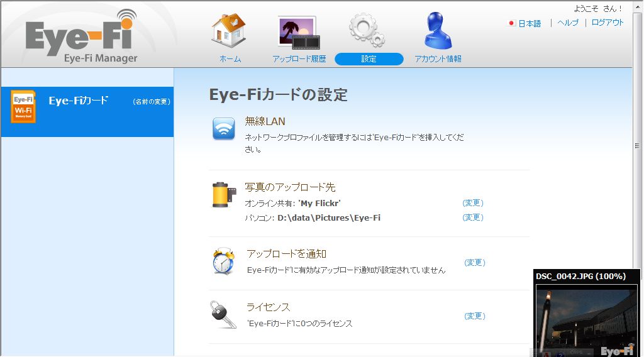Click the ようこそ さん！ welcome text
This screenshot has height=357, width=644.
(x=597, y=9)
